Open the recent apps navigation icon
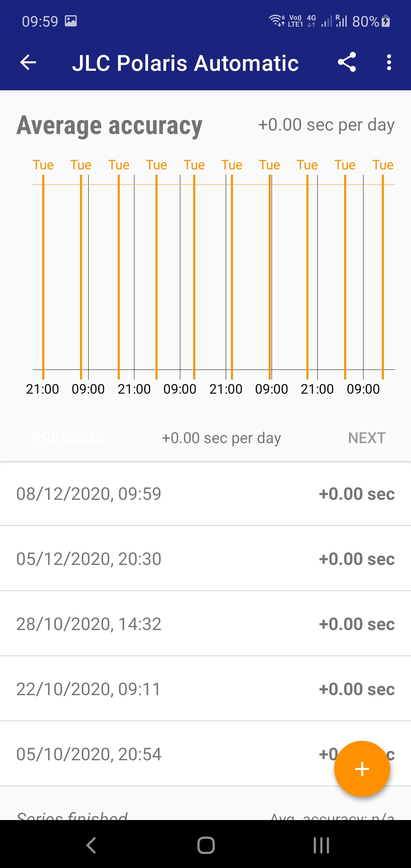 321,845
